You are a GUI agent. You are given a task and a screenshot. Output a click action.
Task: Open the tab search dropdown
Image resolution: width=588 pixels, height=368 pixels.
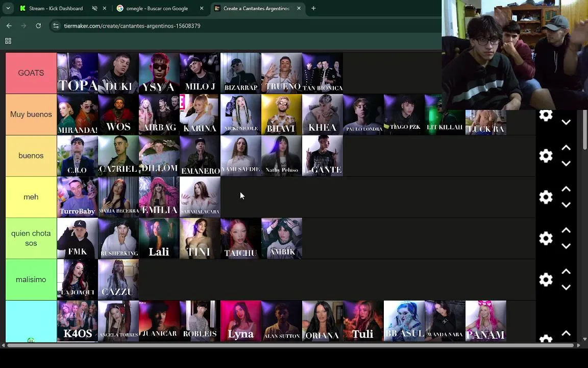[8, 8]
